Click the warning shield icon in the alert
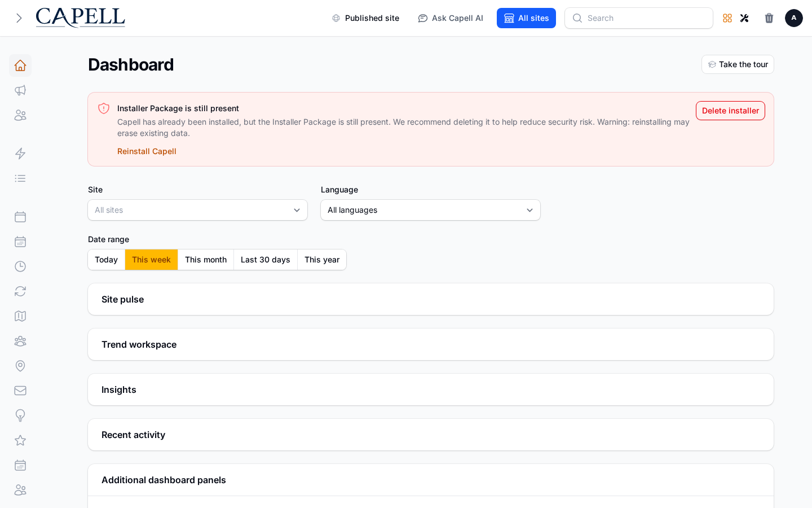Image resolution: width=812 pixels, height=508 pixels. click(104, 108)
